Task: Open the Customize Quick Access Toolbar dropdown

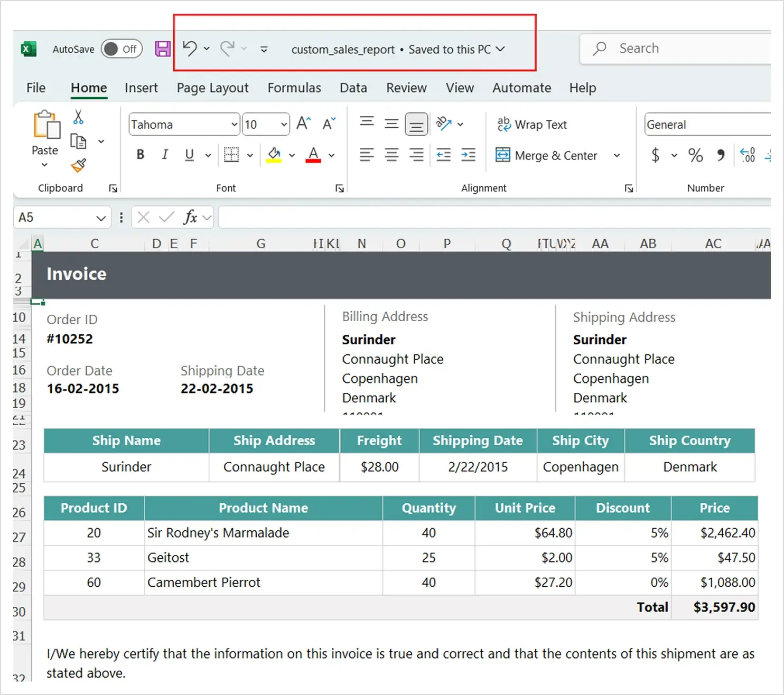Action: coord(264,50)
